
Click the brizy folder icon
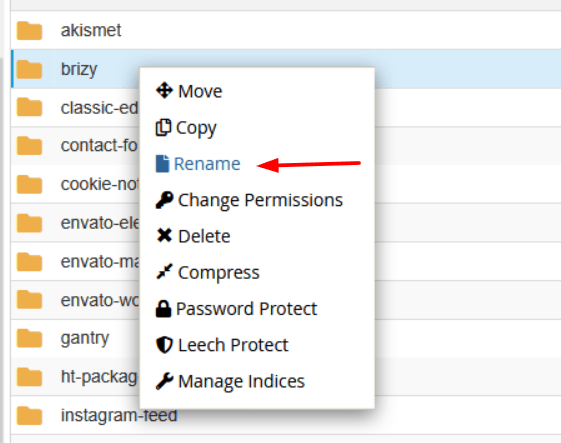[29, 69]
